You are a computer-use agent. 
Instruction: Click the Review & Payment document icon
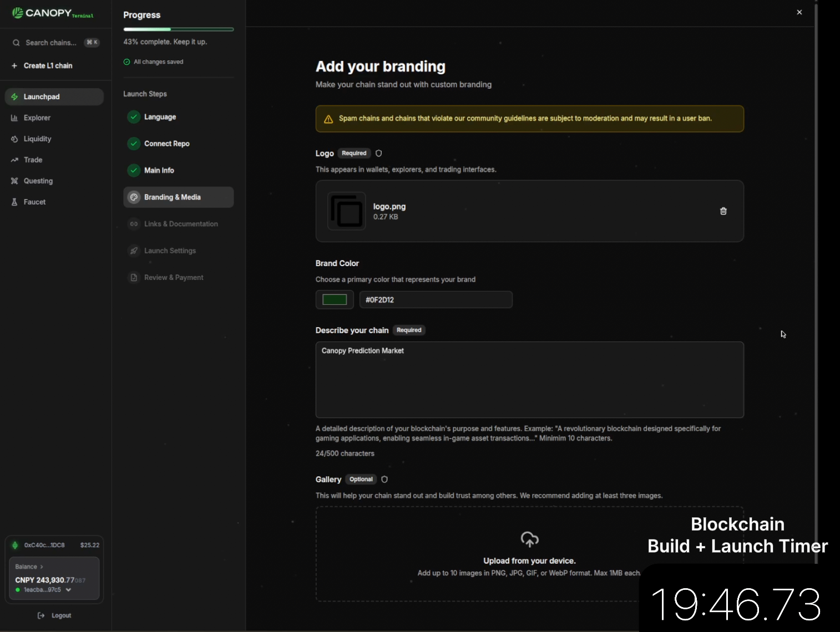tap(134, 277)
